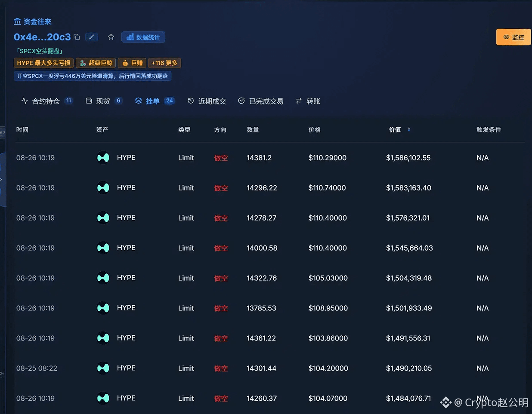Click the timestamp 08-25 08:22

pyautogui.click(x=37, y=368)
